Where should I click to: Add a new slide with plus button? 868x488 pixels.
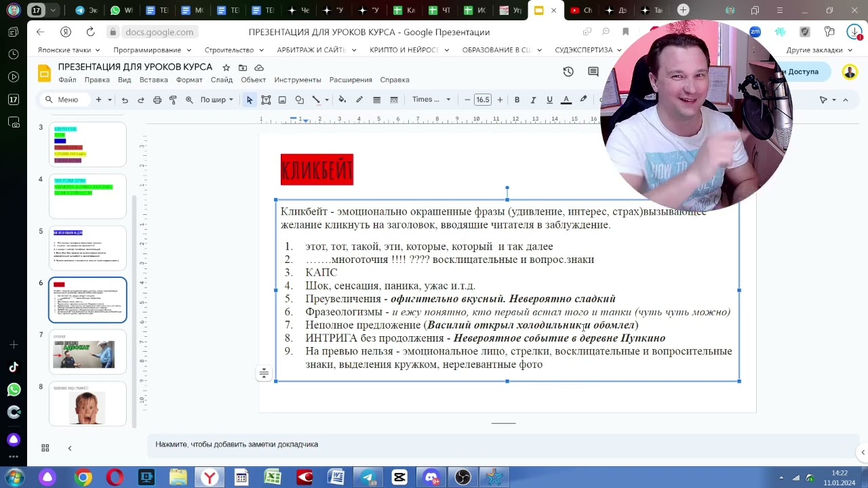coord(98,100)
